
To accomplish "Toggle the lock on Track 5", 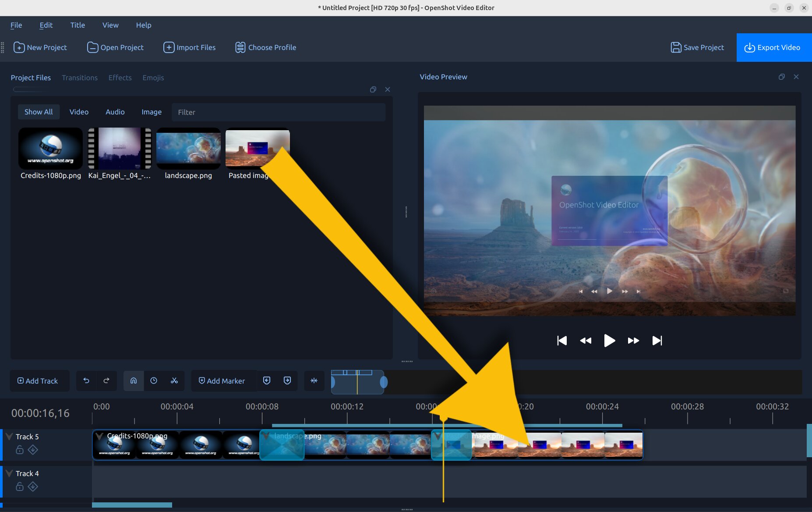I will (x=20, y=450).
